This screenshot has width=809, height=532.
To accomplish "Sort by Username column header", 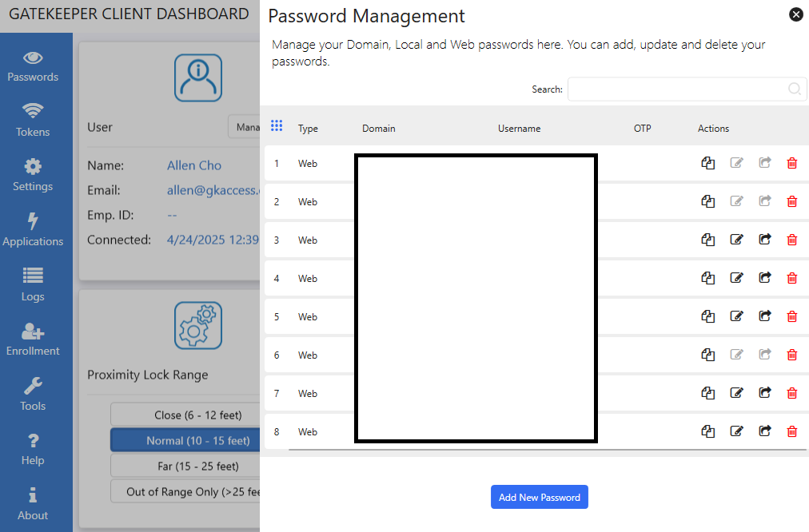I will tap(519, 129).
